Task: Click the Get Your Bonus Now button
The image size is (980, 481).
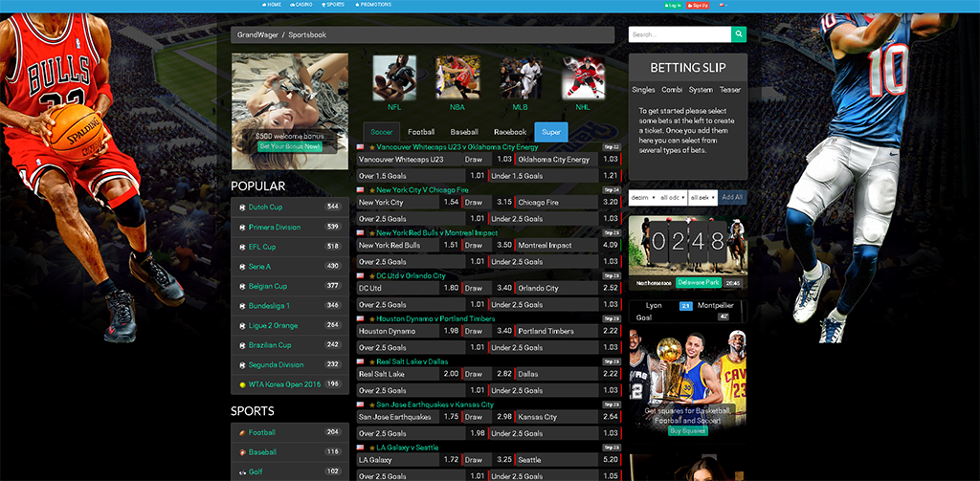Action: (290, 146)
